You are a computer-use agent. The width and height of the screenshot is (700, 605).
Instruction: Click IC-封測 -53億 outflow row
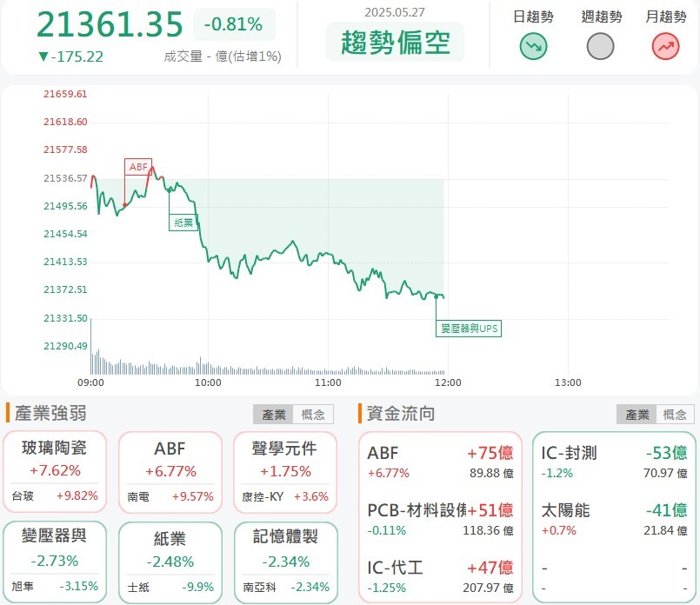[x=614, y=462]
